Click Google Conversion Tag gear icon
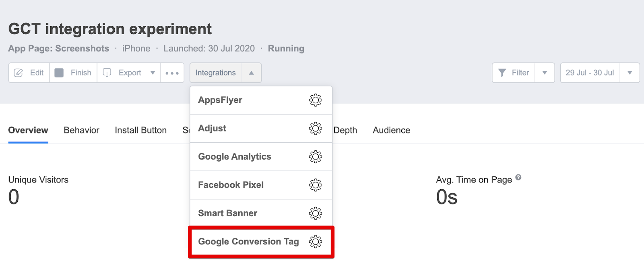 [x=315, y=242]
